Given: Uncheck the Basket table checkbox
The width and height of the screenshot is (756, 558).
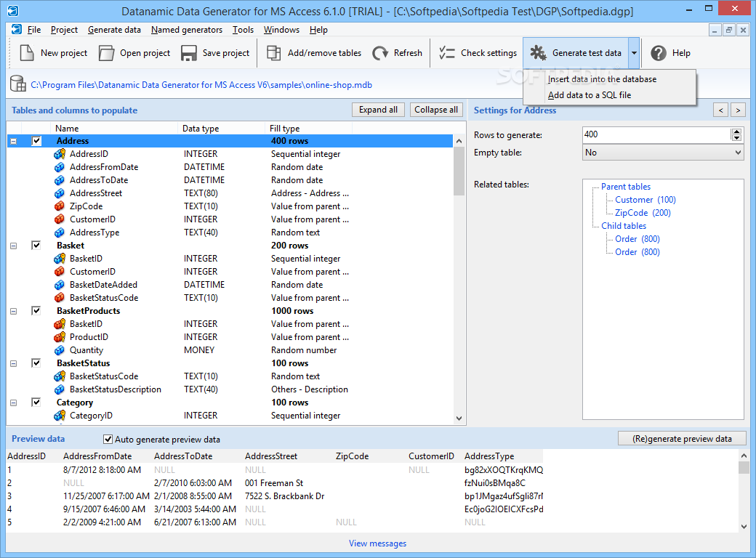Looking at the screenshot, I should pos(36,246).
